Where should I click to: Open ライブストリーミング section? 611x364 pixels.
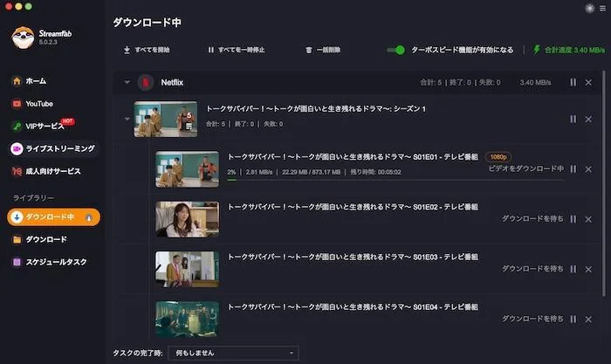53,148
